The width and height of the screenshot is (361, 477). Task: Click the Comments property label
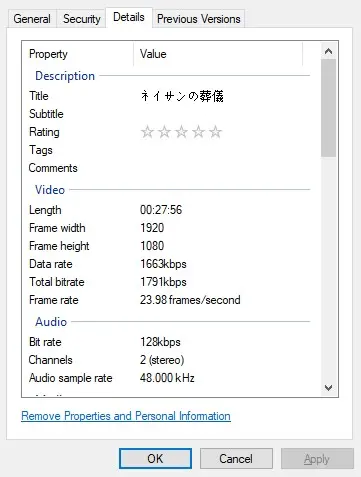53,168
